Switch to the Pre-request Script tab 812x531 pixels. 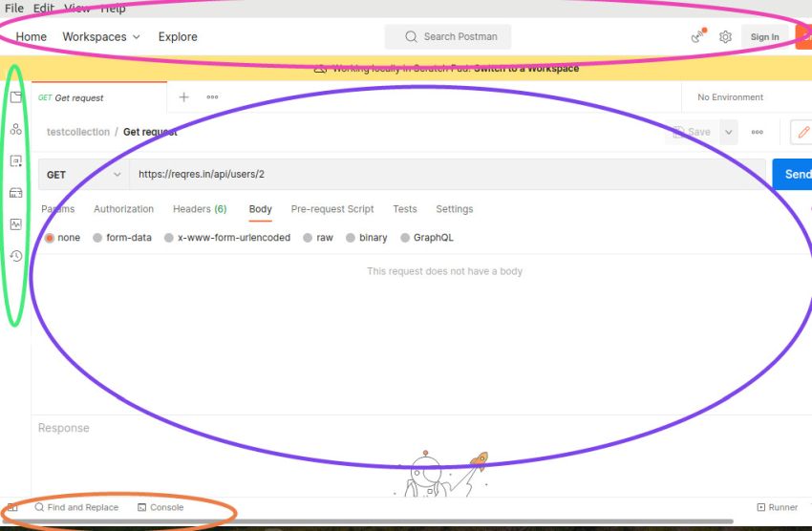pyautogui.click(x=332, y=209)
